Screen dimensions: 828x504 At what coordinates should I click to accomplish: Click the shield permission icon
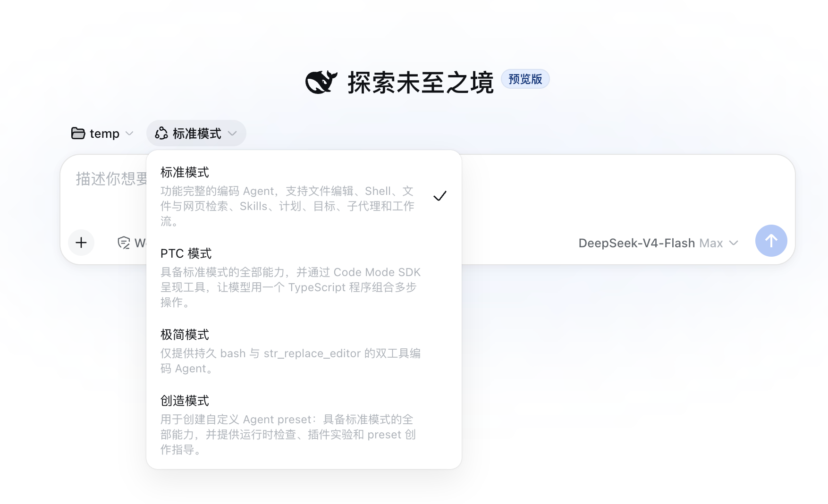(124, 243)
